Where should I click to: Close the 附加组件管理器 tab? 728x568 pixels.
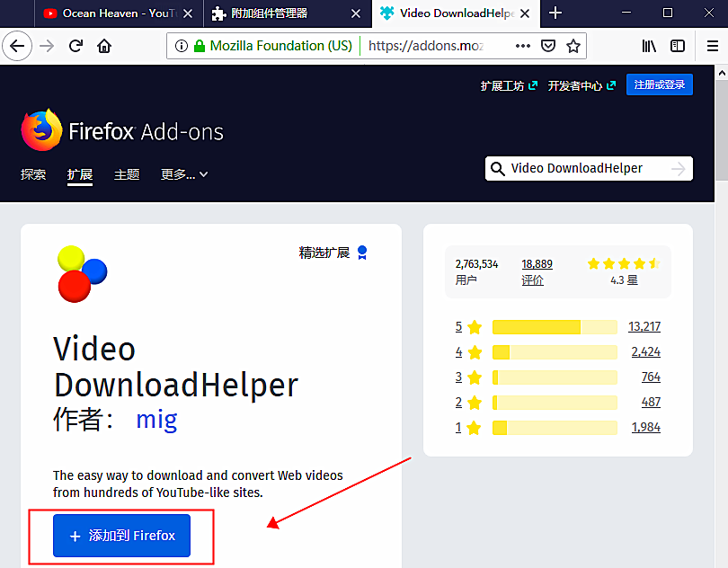point(356,13)
